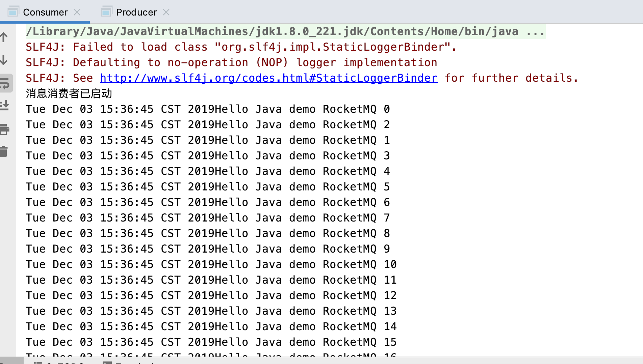643x364 pixels.
Task: Click the scroll to end icon
Action: pos(5,106)
